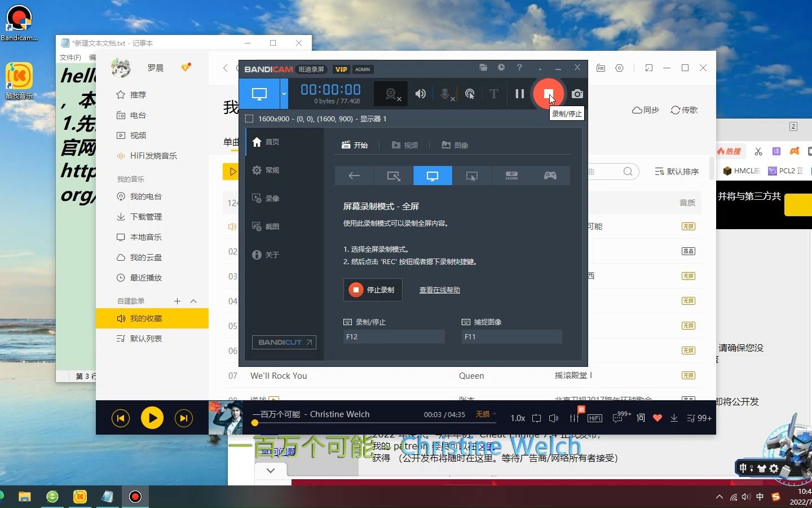Toggle speaker sound recording in Bandicam
Image resolution: width=812 pixels, height=508 pixels.
pyautogui.click(x=421, y=94)
